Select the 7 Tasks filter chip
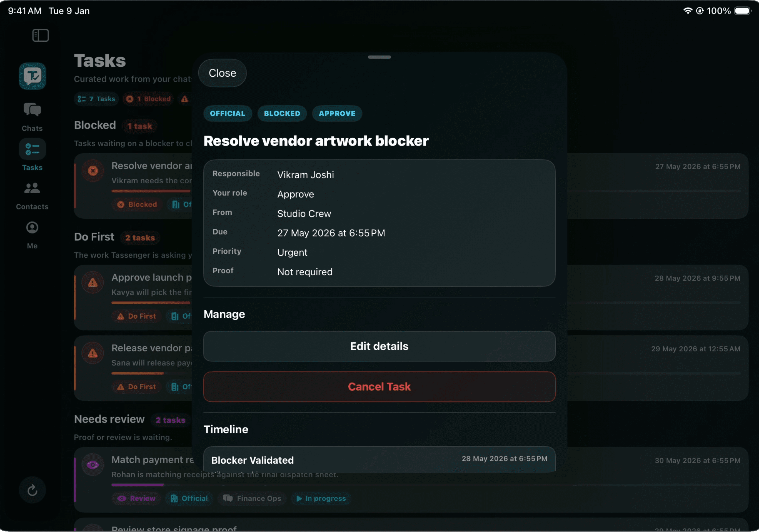The height and width of the screenshot is (532, 759). click(96, 99)
